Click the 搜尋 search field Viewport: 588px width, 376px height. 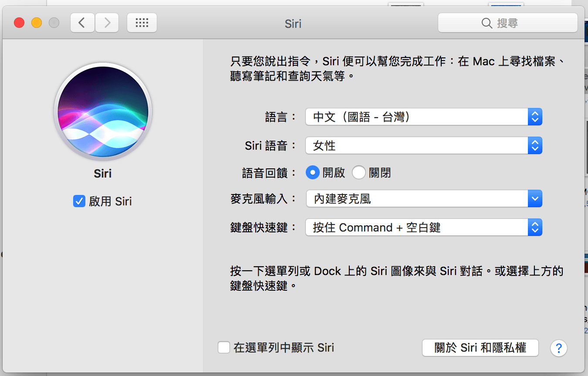(x=508, y=23)
